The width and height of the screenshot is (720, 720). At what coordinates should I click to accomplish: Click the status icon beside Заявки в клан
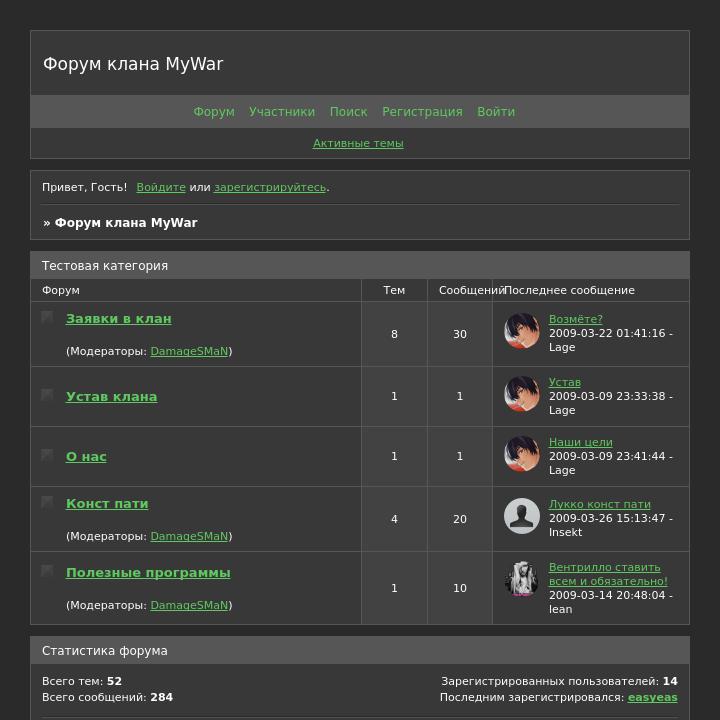tap(47, 318)
